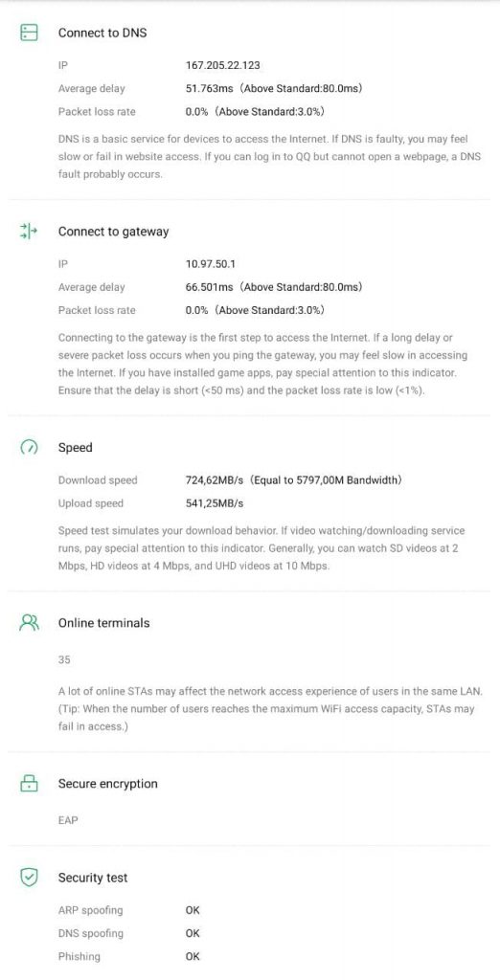Tap the Phishing OK result
Viewport: 500px width, 980px height.
[x=193, y=956]
